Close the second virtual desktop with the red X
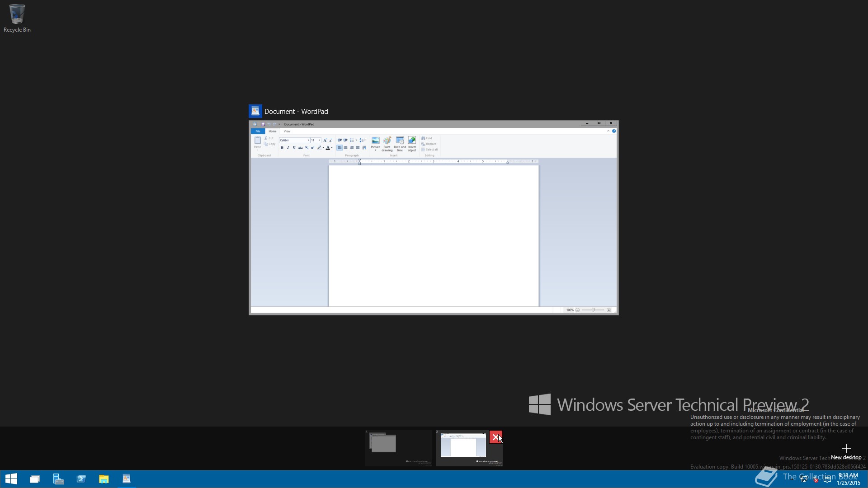868x488 pixels. click(x=495, y=437)
